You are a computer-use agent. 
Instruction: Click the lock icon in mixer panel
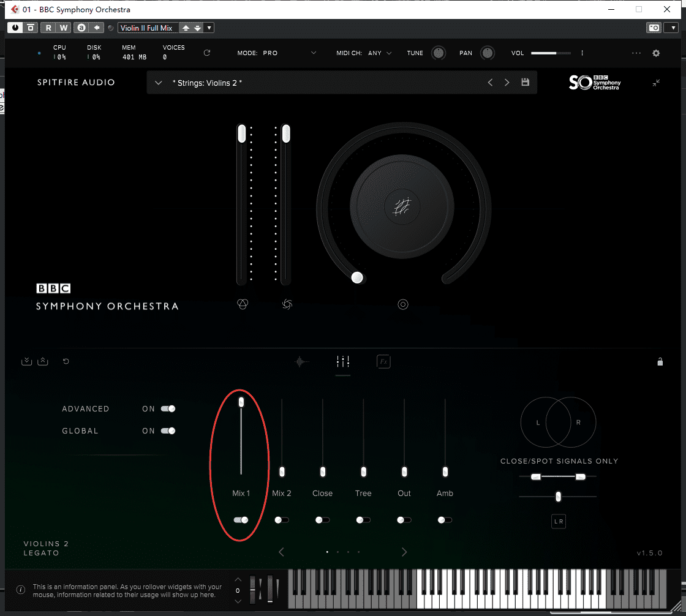(x=660, y=362)
